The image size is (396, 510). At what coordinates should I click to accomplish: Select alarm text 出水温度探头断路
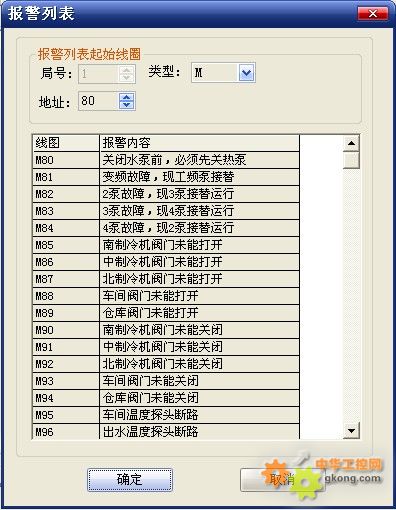pos(150,432)
